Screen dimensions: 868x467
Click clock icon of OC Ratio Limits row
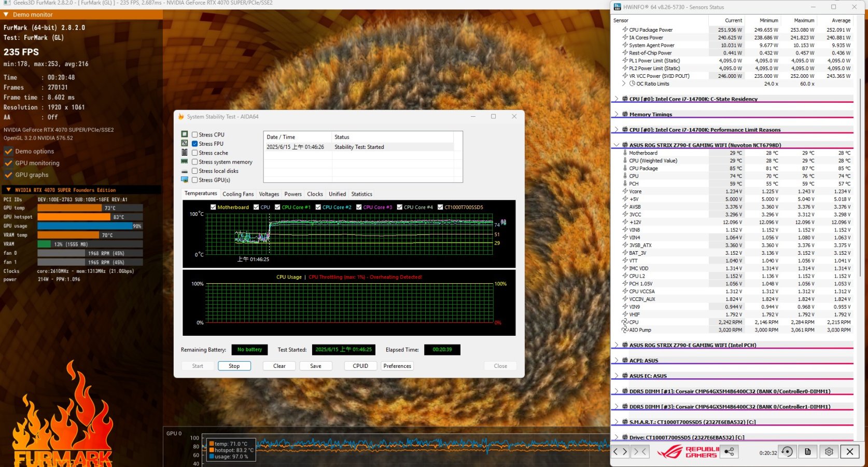pos(632,84)
